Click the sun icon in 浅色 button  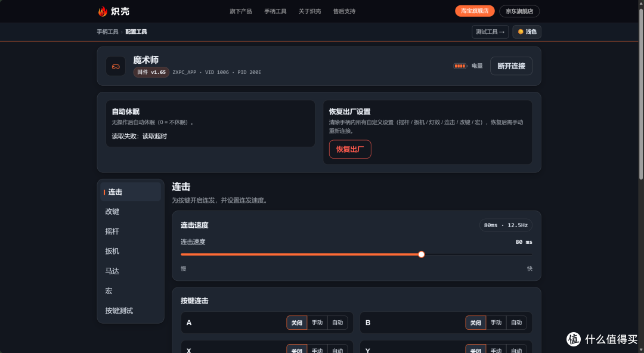[x=521, y=32]
